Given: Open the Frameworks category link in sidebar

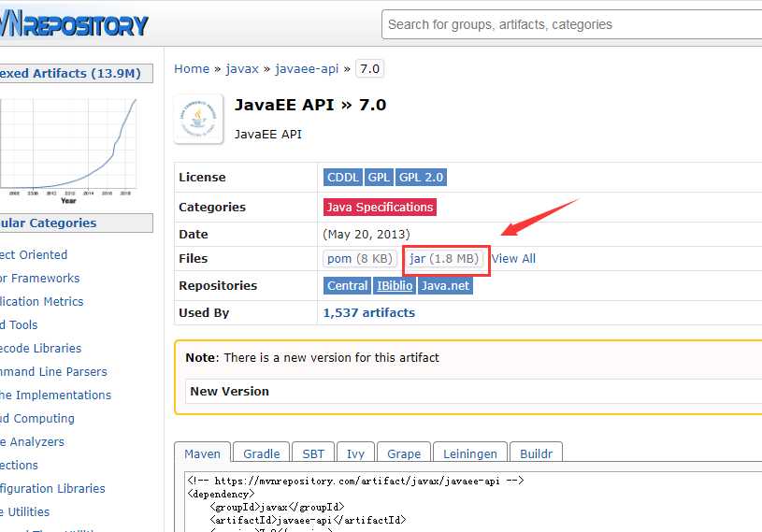Looking at the screenshot, I should pyautogui.click(x=40, y=278).
